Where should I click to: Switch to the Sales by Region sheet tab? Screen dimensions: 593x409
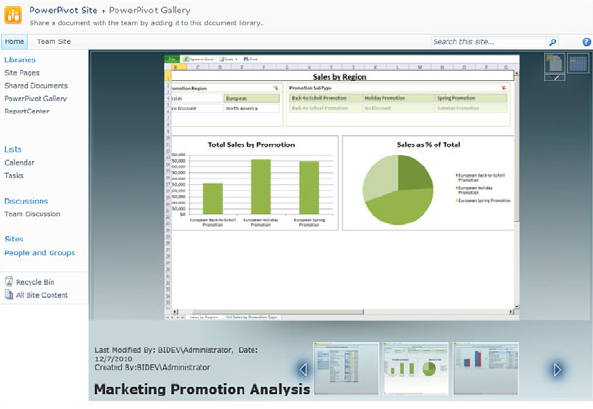point(204,317)
